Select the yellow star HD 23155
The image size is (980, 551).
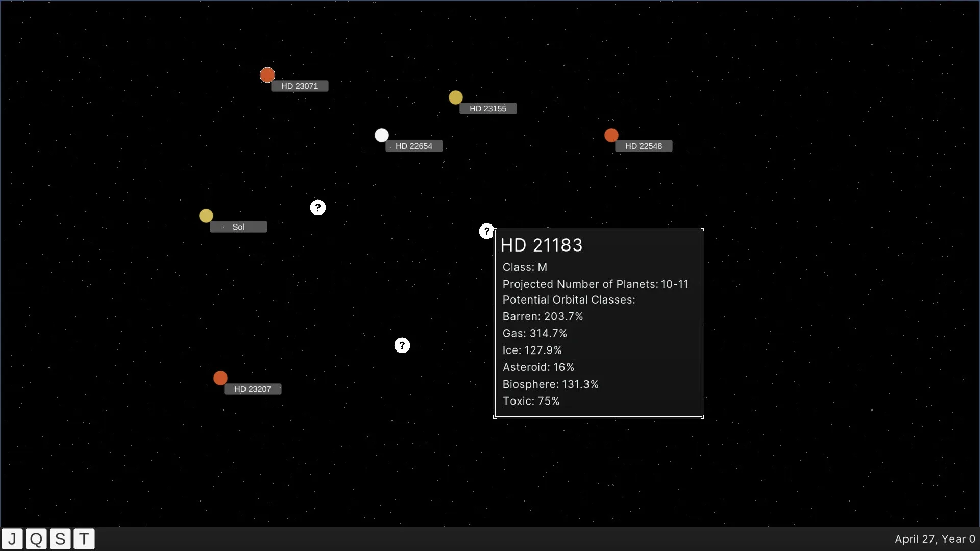[x=455, y=97]
